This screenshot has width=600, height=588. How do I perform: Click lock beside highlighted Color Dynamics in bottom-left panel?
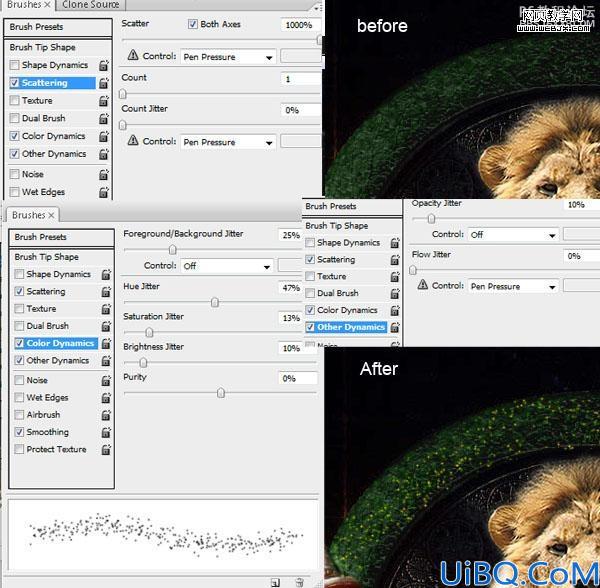tap(106, 344)
